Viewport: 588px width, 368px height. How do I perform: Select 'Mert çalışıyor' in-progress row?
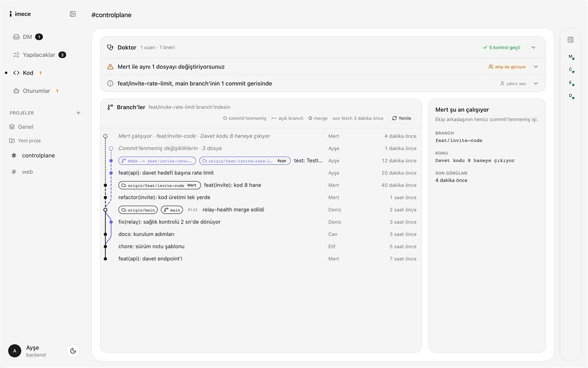(x=261, y=136)
